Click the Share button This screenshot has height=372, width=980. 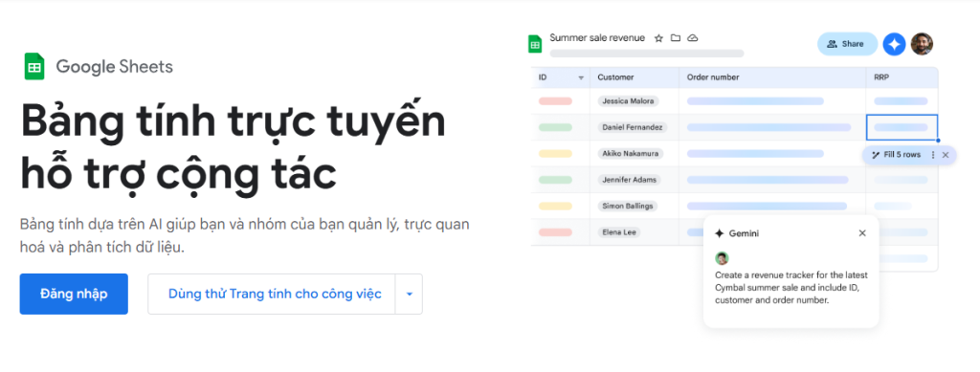coord(847,44)
